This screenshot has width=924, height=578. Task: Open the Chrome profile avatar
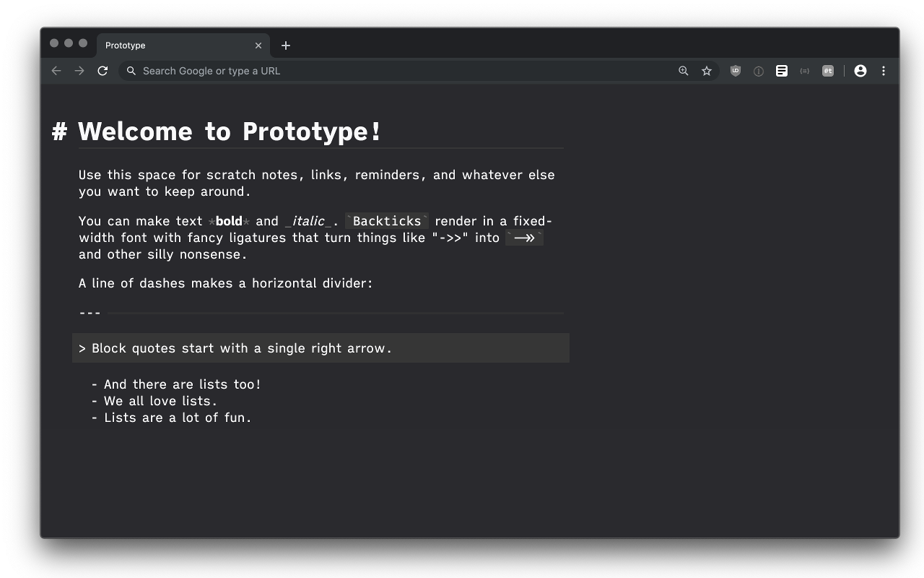click(860, 71)
